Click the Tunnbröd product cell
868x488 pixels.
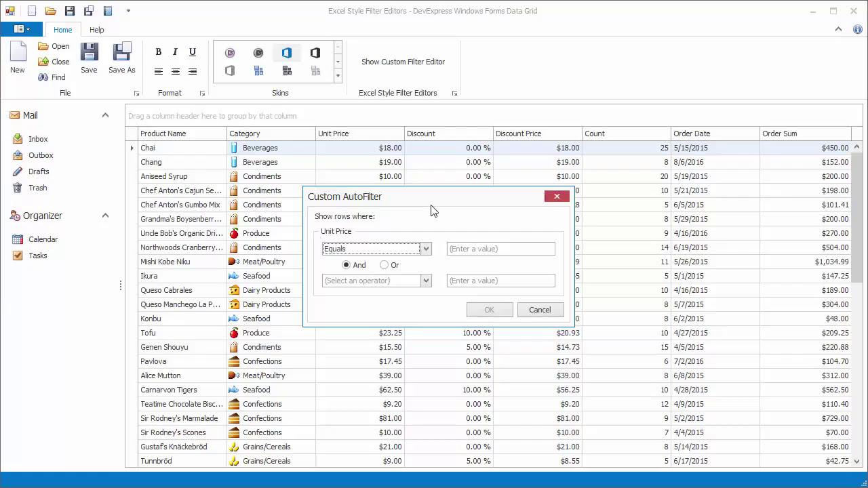[182, 461]
